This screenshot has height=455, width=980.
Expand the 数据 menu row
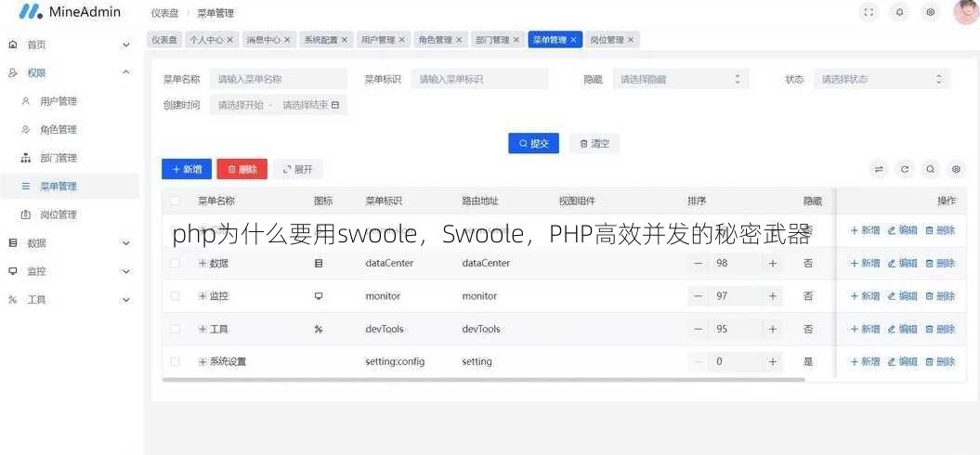(x=203, y=263)
